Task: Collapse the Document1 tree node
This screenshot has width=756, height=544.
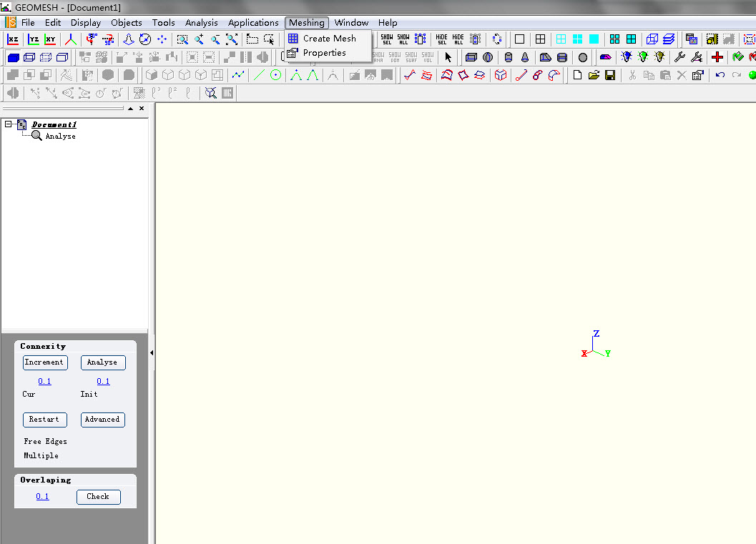Action: 8,124
